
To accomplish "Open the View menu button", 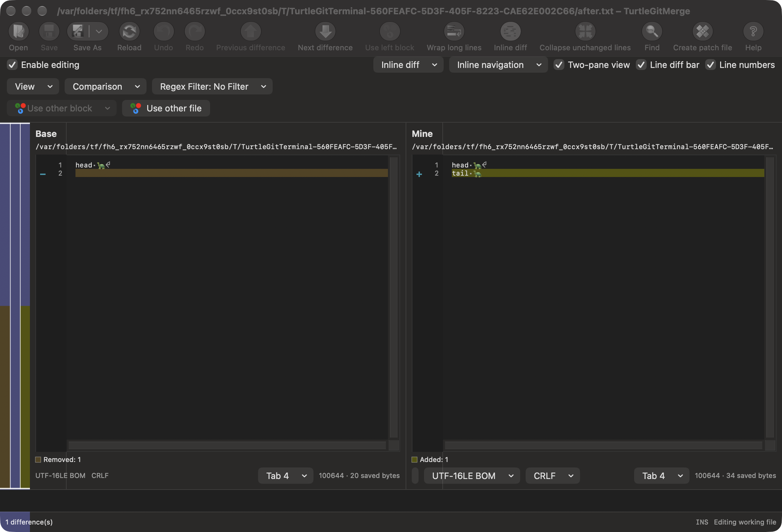I will click(33, 87).
